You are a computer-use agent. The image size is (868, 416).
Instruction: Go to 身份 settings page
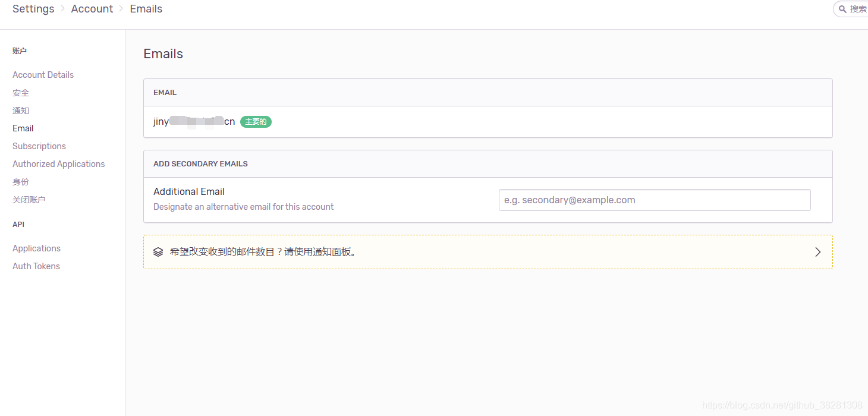(21, 182)
